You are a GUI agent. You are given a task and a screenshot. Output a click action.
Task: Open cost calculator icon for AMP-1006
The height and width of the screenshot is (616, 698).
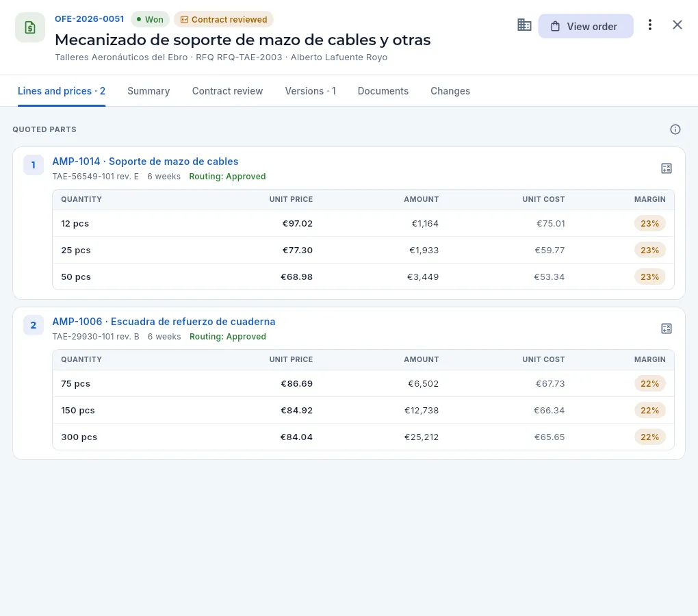667,329
